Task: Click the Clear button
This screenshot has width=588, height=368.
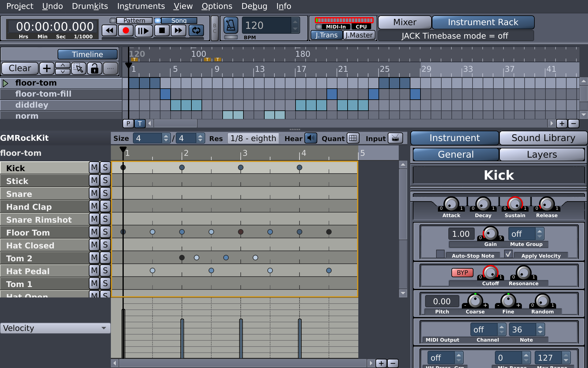Action: click(20, 68)
